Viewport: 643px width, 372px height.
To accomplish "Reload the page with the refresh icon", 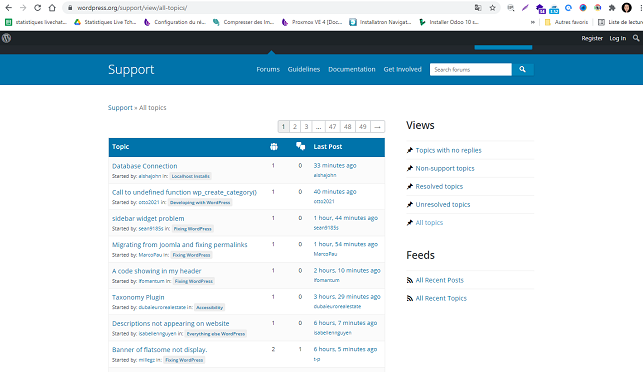I will pos(37,8).
